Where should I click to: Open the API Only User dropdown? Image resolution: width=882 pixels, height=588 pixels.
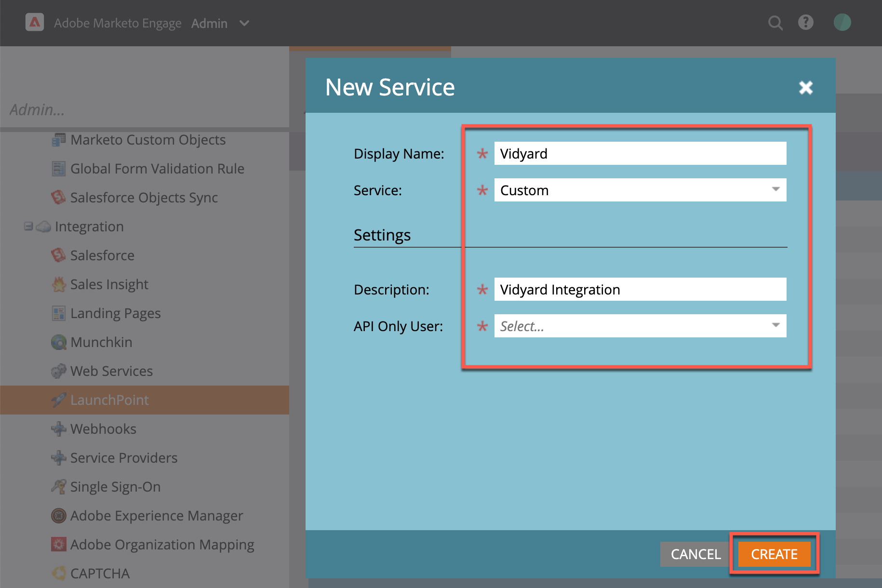pyautogui.click(x=640, y=326)
